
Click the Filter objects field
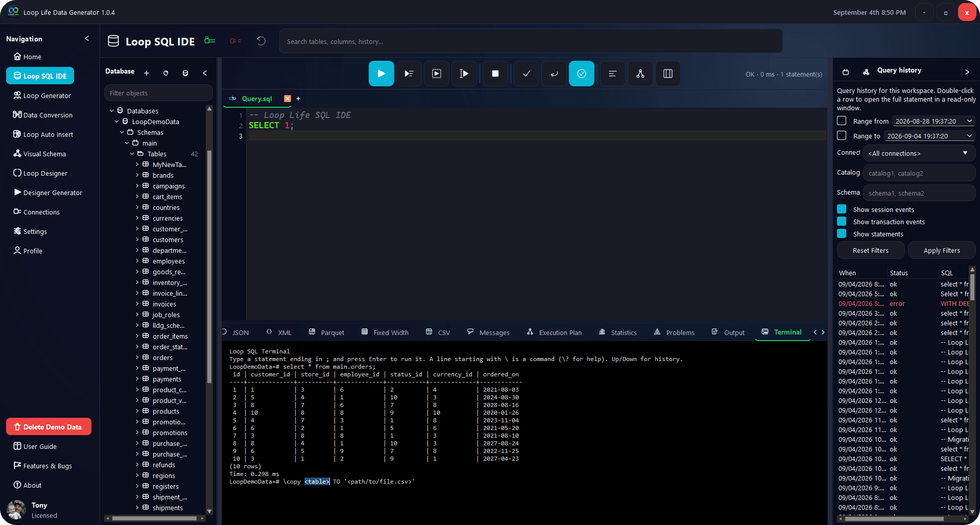tap(158, 93)
